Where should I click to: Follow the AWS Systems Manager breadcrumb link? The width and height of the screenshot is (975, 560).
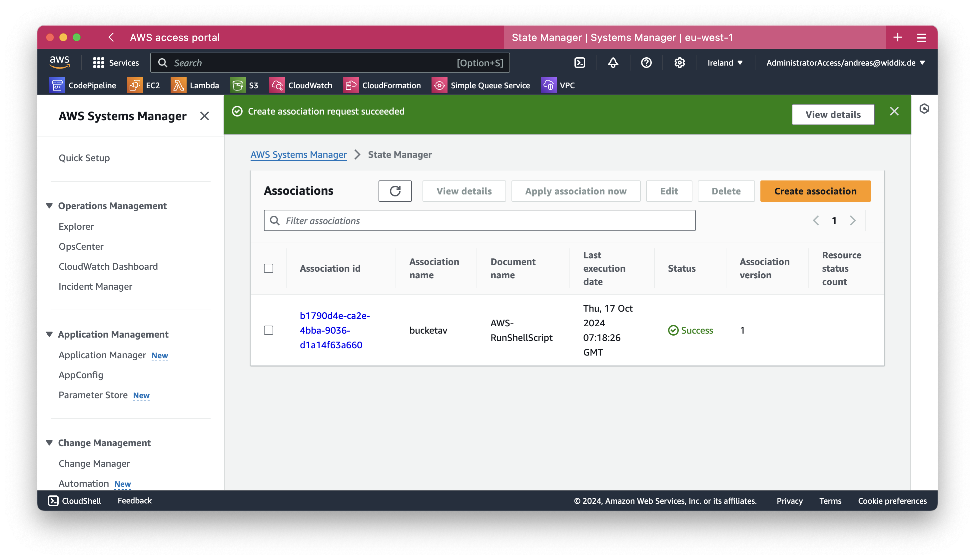pyautogui.click(x=299, y=154)
